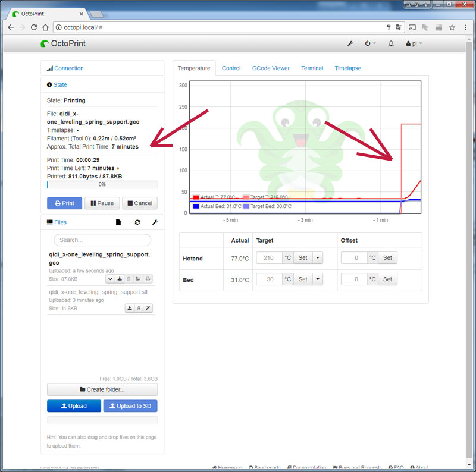Open Hotend temperature preset dropdown
Image resolution: width=476 pixels, height=472 pixels.
(318, 258)
